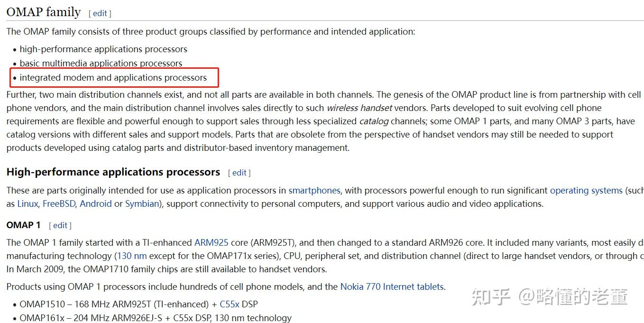This screenshot has width=644, height=323.
Task: Click edit link beside OMAP family heading
Action: click(100, 13)
